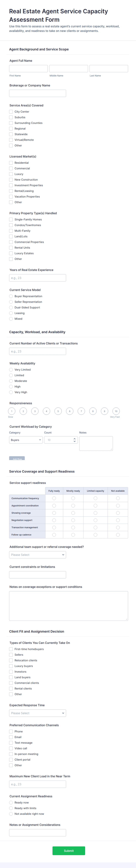
Task: Mark Communication frequency as Fully ready
Action: click(54, 498)
